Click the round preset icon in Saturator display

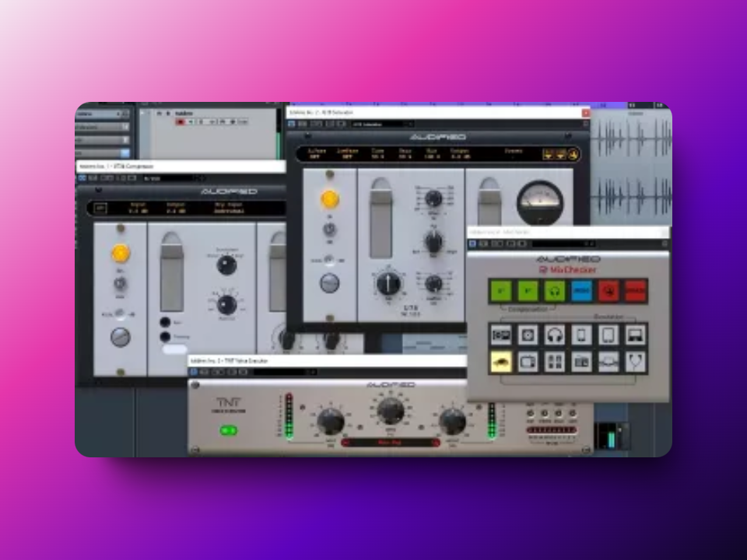[573, 154]
